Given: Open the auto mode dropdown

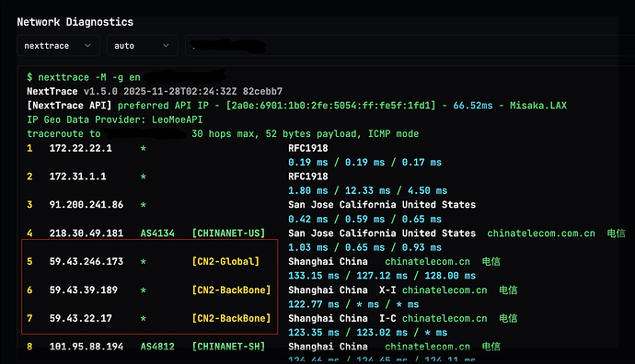Looking at the screenshot, I should (142, 46).
